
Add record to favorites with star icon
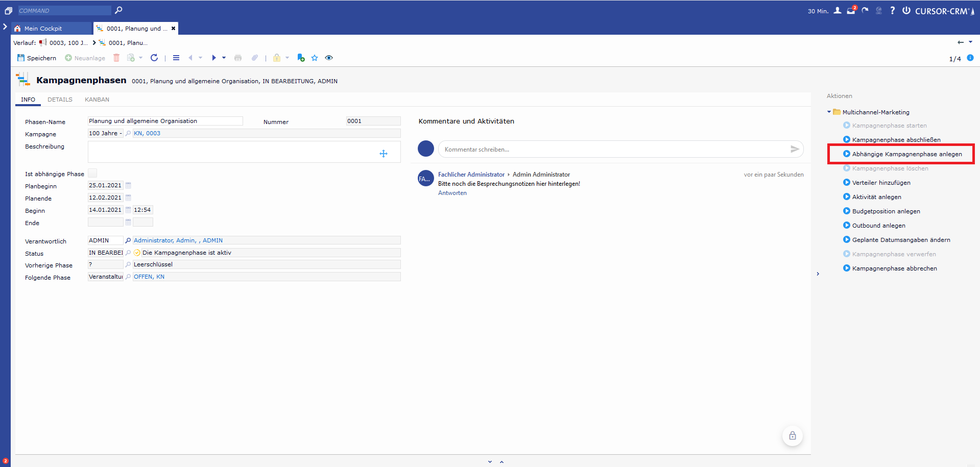pyautogui.click(x=315, y=58)
